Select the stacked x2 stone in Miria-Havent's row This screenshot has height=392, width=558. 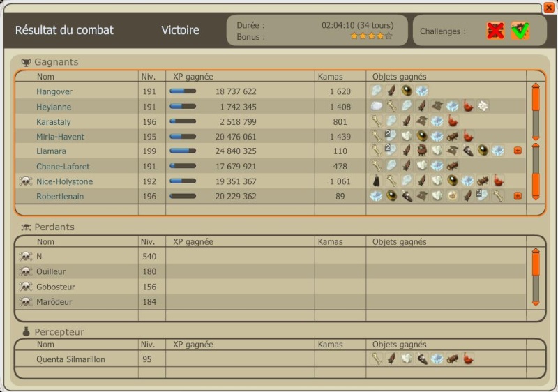point(391,136)
